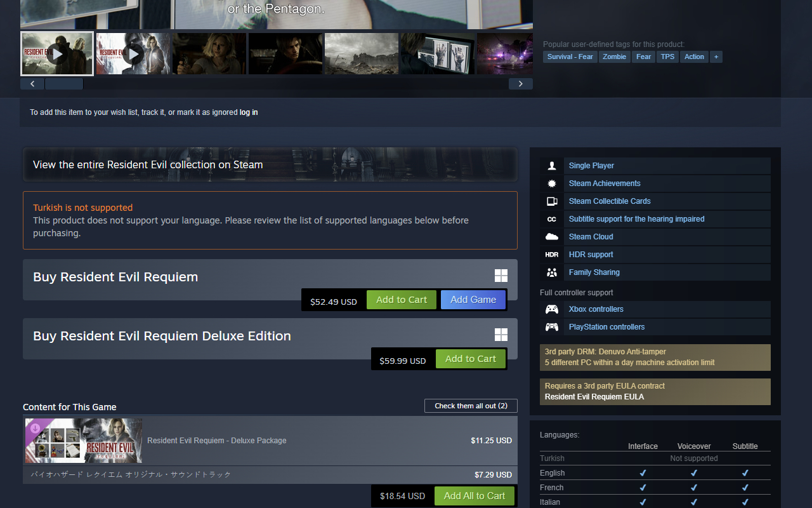Image resolution: width=812 pixels, height=508 pixels.
Task: Open the Steam Achievements link
Action: [x=605, y=184]
